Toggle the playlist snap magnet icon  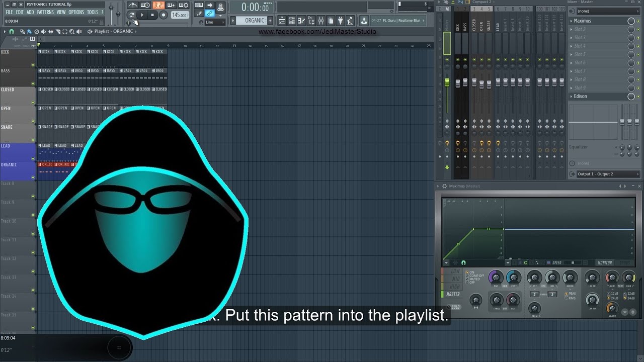point(11,31)
